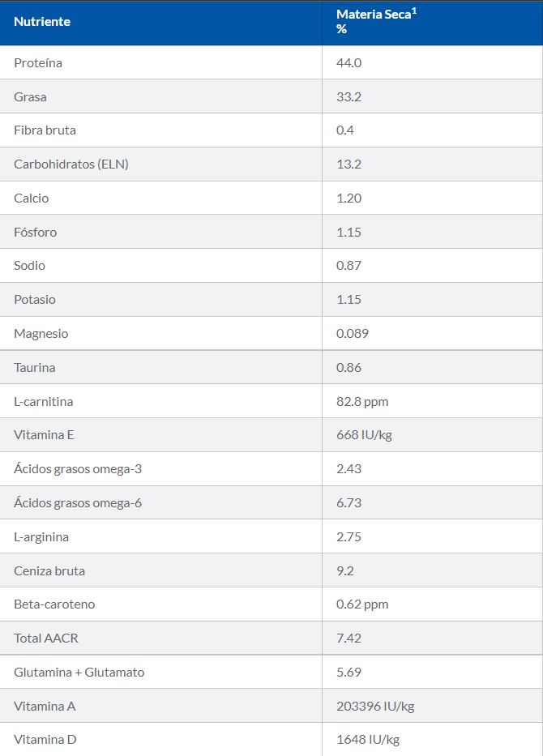The height and width of the screenshot is (756, 543).
Task: Click the Potasio row label
Action: click(x=35, y=300)
